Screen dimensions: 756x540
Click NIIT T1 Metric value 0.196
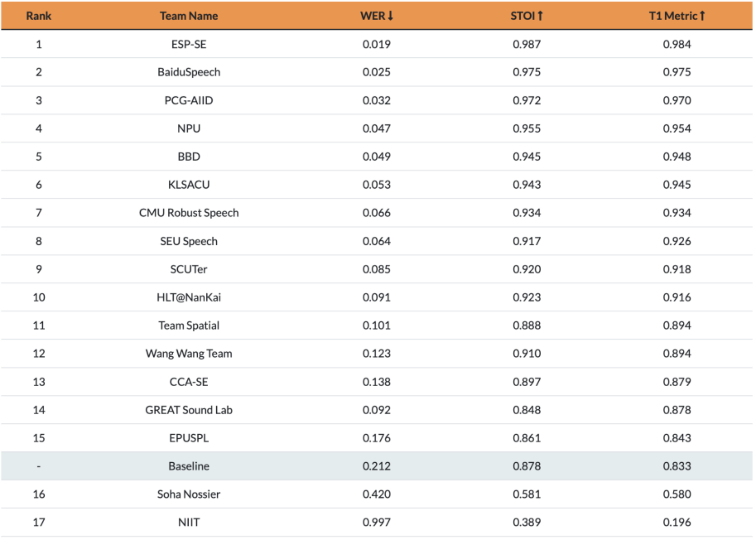pos(677,522)
